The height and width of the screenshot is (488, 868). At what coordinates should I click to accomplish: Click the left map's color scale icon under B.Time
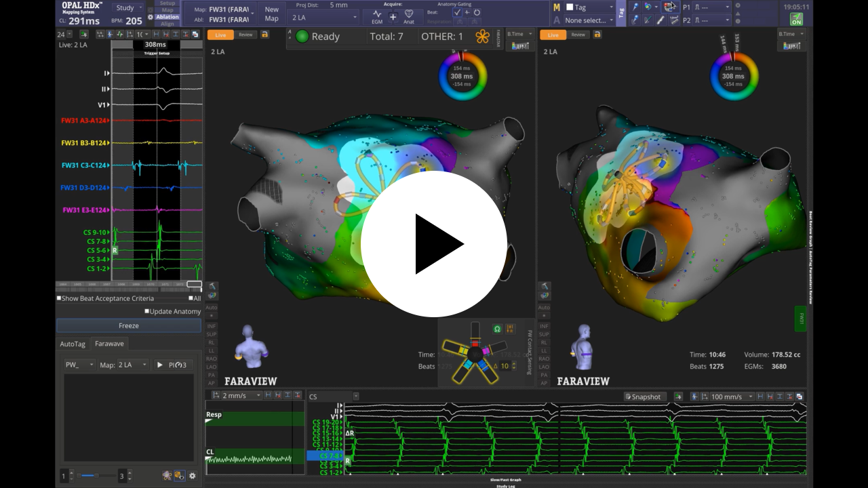[x=520, y=45]
